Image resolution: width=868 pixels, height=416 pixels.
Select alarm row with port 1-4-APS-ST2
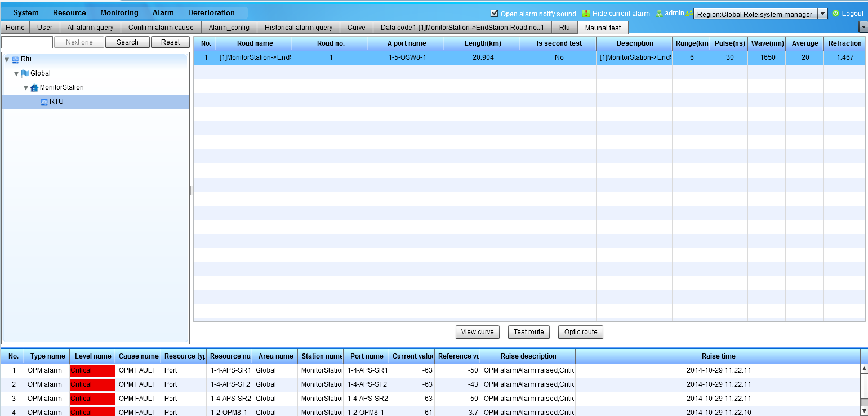pyautogui.click(x=430, y=384)
